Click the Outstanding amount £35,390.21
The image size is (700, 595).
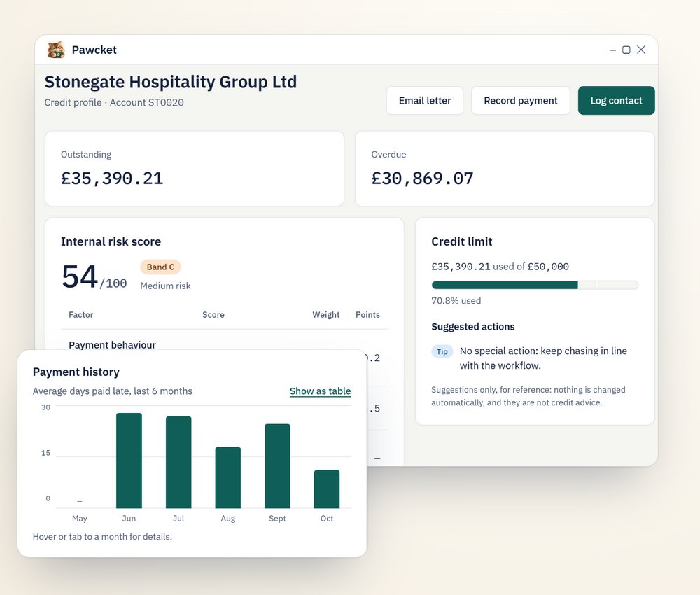pyautogui.click(x=112, y=178)
